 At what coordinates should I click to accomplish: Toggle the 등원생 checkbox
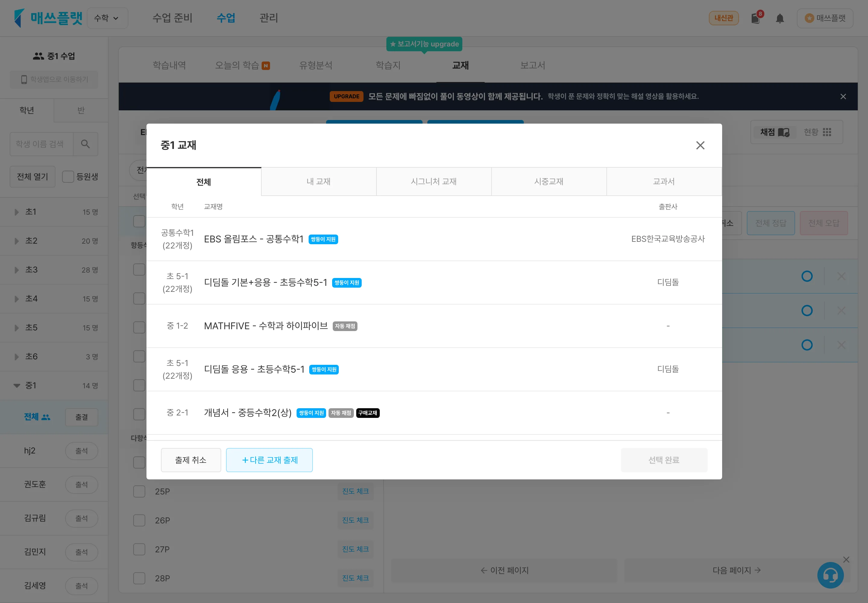coord(68,176)
